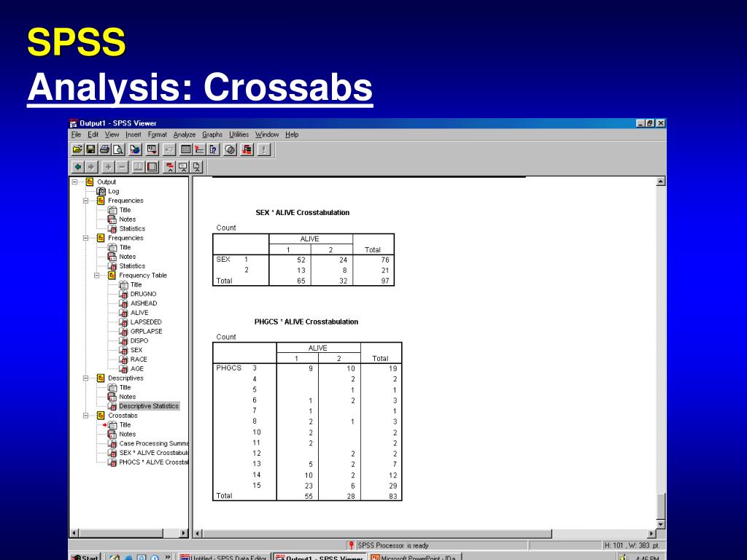
Task: Click the Promote left-arrow outline icon
Action: click(x=77, y=167)
